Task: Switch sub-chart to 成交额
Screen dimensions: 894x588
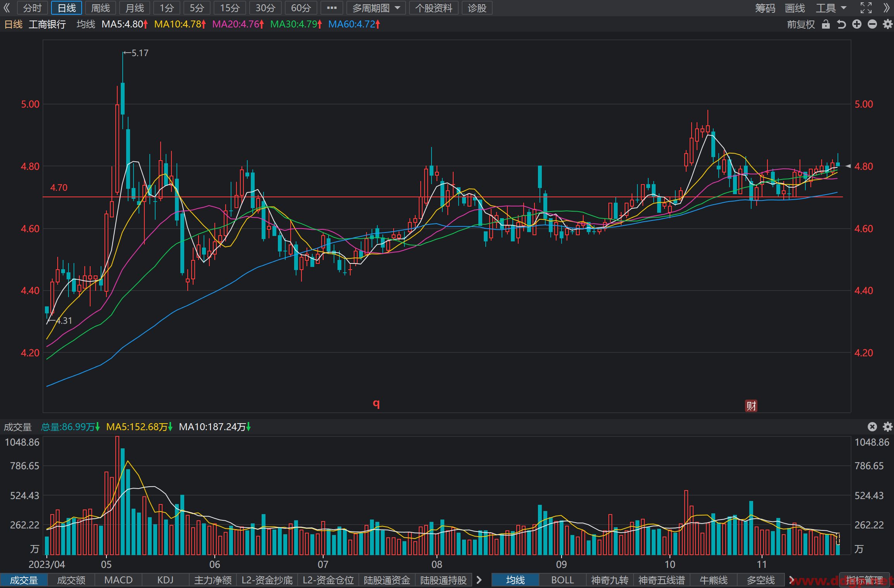Action: point(71,580)
